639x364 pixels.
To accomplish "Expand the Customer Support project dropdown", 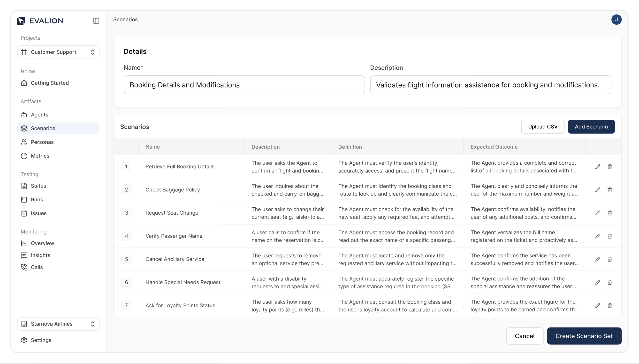I will click(x=58, y=52).
